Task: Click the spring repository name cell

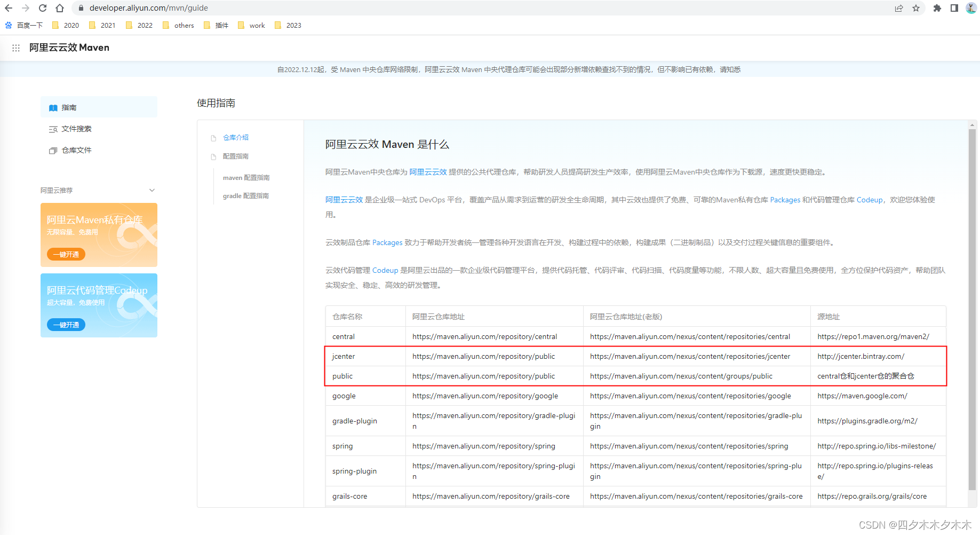Action: click(x=365, y=446)
